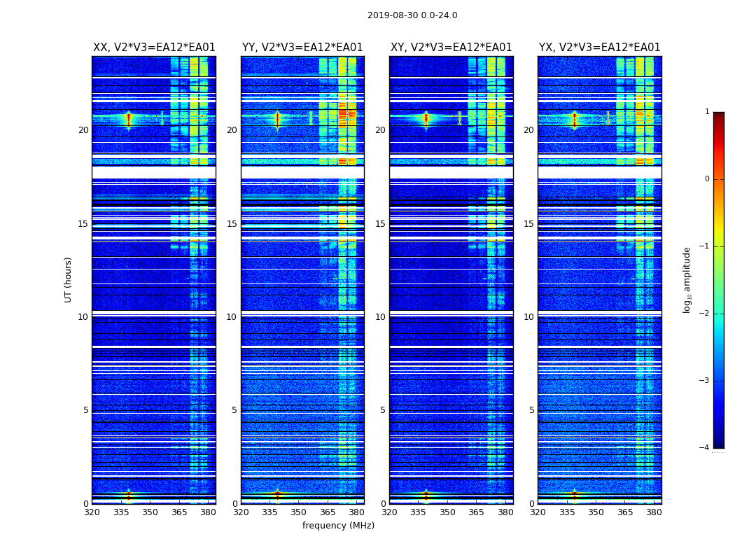
Task: Click the bright red spike in XX panel
Action: pyautogui.click(x=128, y=120)
